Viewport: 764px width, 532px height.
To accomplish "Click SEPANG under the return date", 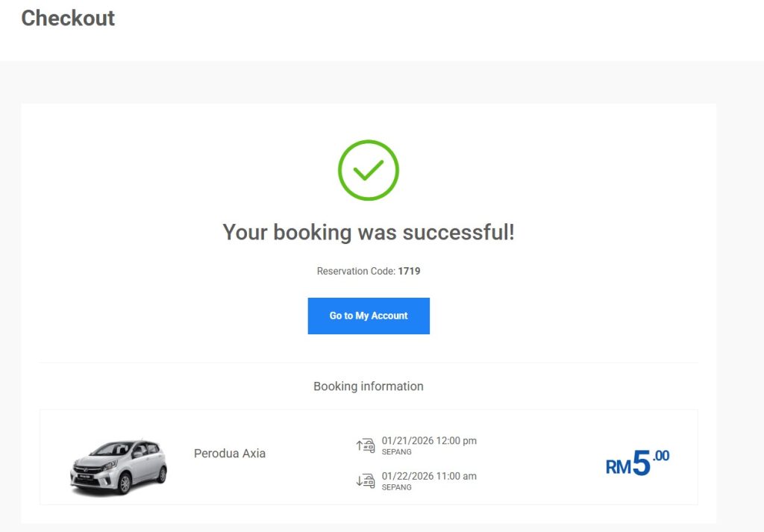I will tap(396, 487).
